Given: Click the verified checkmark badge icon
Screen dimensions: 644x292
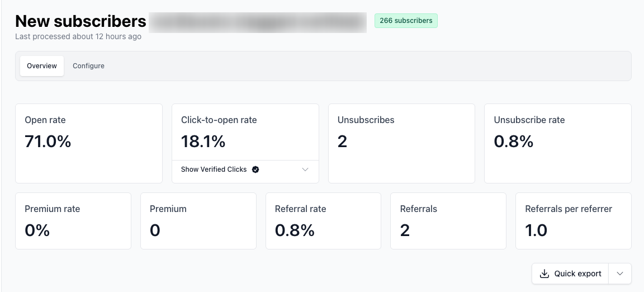Looking at the screenshot, I should point(255,169).
